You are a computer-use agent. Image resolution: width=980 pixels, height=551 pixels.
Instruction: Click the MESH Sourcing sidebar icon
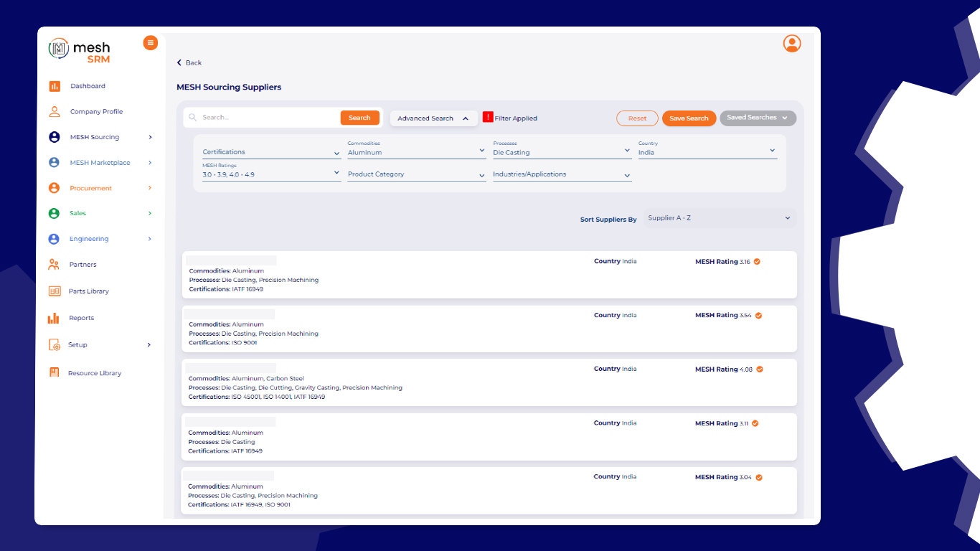(55, 137)
